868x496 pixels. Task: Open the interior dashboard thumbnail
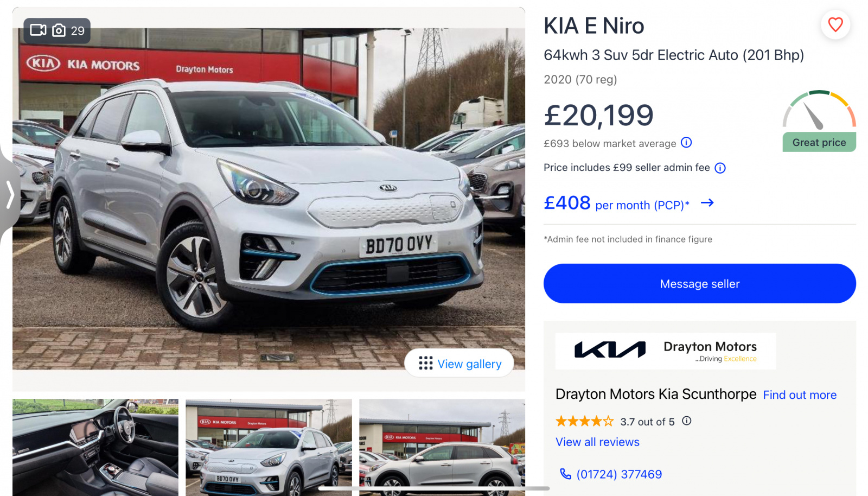click(x=95, y=447)
